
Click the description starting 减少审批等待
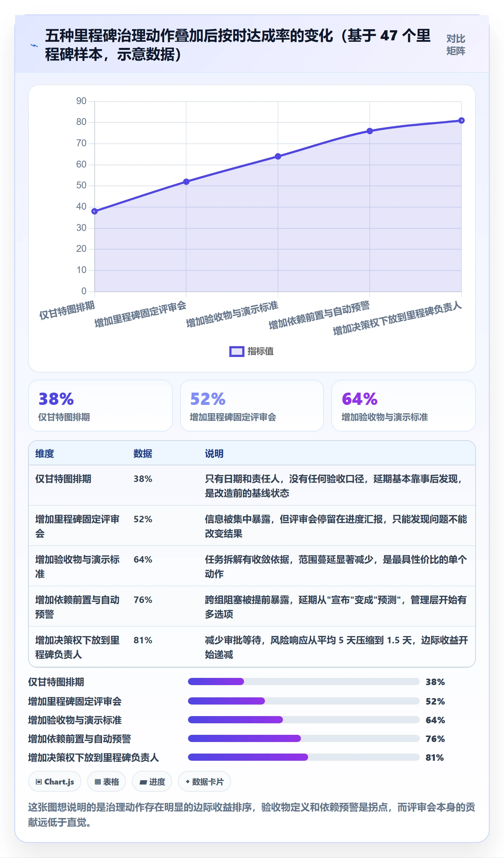(x=337, y=647)
